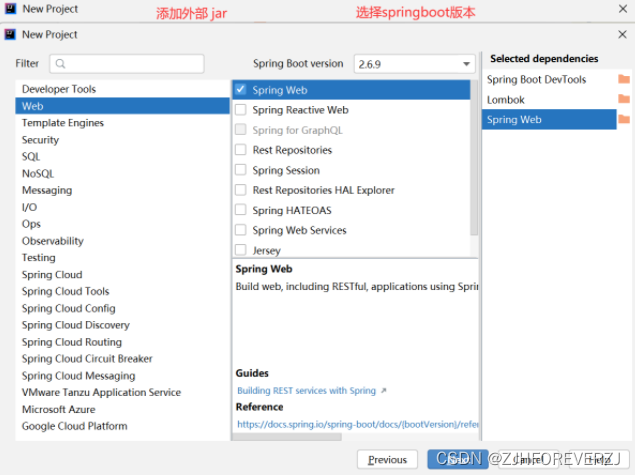Open Google Cloud Platform category

click(122, 426)
